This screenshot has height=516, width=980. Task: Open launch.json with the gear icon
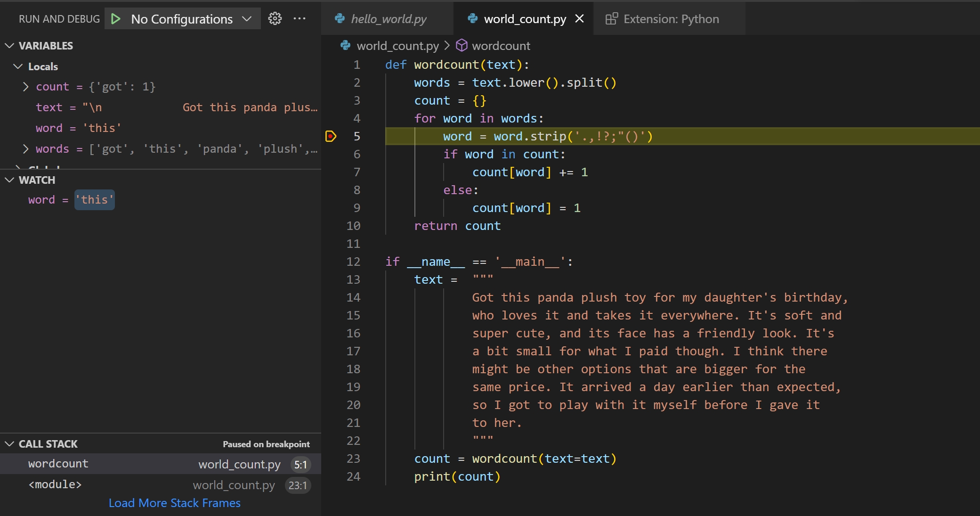click(x=275, y=19)
